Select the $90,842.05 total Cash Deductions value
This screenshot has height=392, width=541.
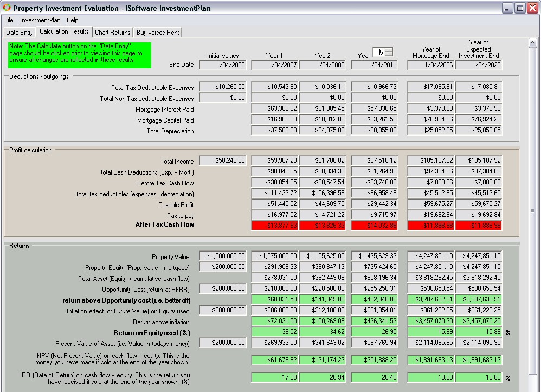[x=275, y=171]
